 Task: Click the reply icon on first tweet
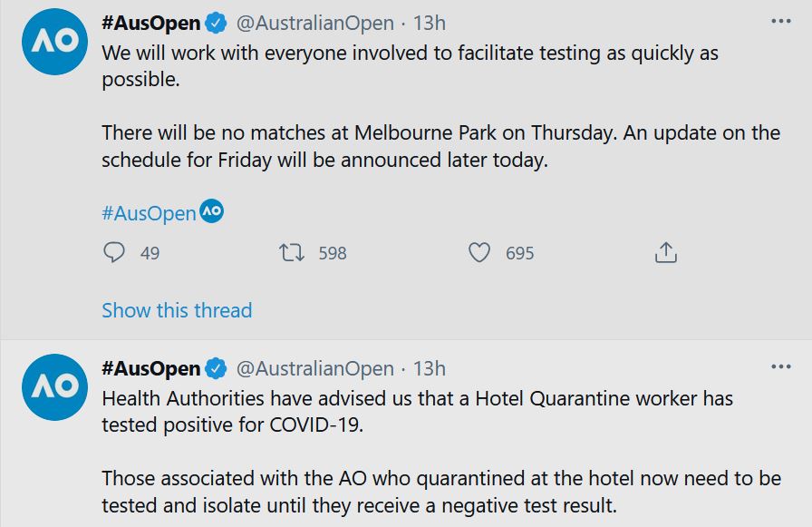[114, 252]
